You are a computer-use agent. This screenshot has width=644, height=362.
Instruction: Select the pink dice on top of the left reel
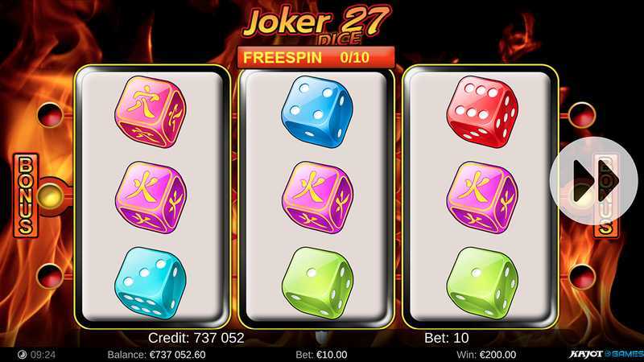[x=151, y=112]
